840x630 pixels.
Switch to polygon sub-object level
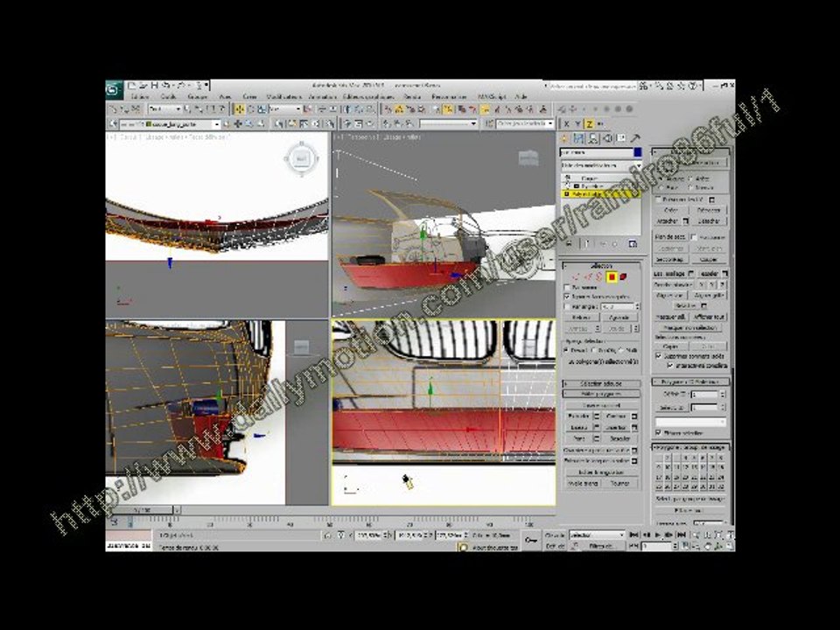(x=612, y=277)
